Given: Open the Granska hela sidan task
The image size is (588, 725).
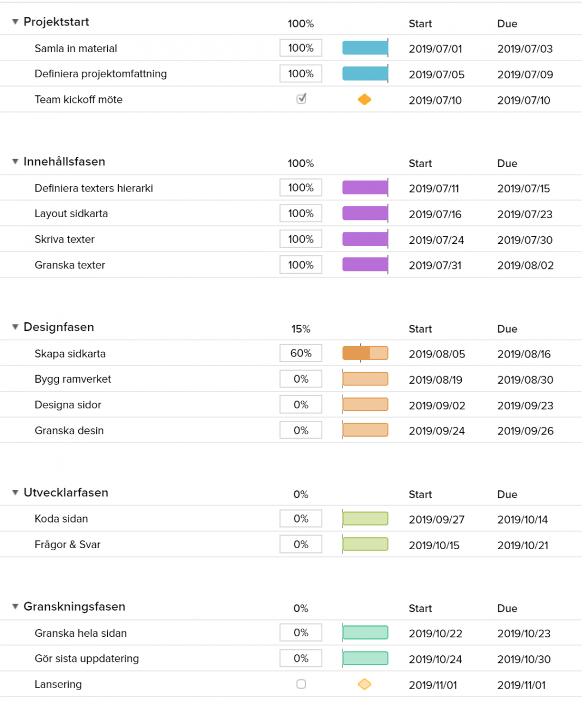Looking at the screenshot, I should (x=81, y=633).
